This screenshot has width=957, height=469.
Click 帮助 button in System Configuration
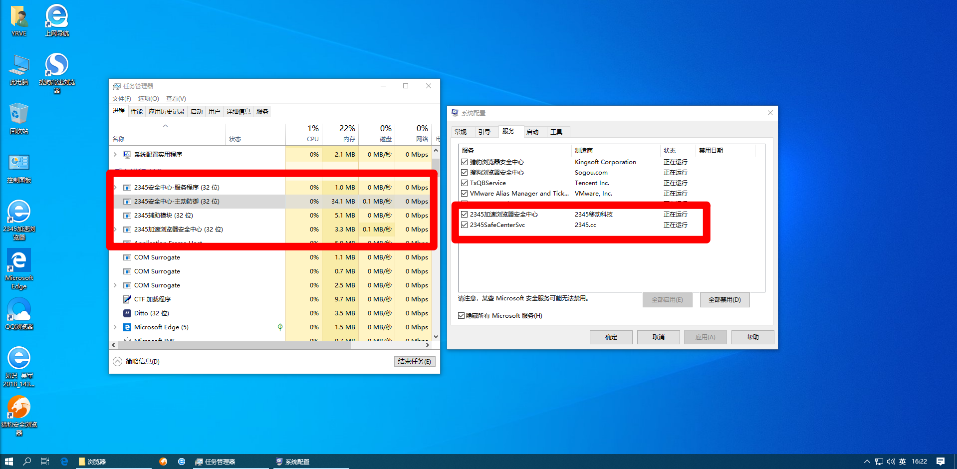coord(753,337)
